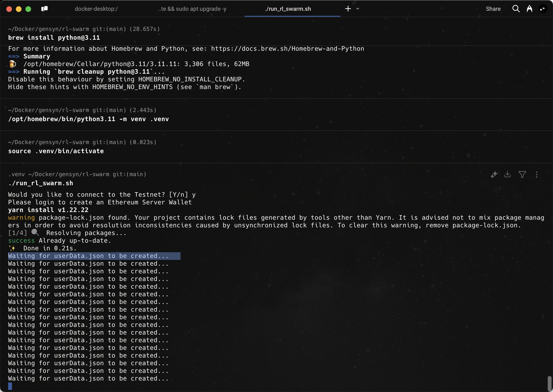Add a new tab with plus
553x392 pixels.
(x=348, y=9)
